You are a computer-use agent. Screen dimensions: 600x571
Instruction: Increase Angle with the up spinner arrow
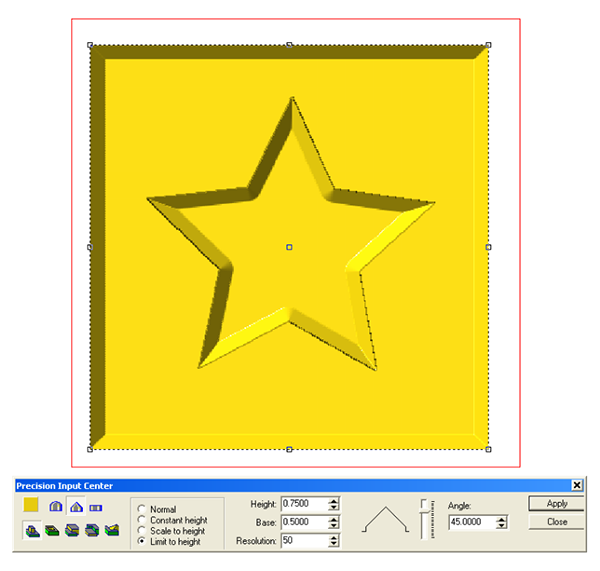pos(501,519)
